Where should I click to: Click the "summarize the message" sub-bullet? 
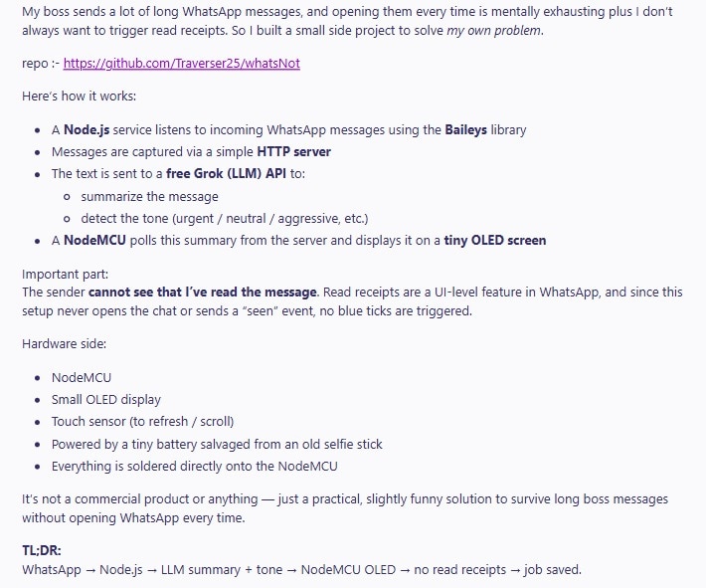click(x=149, y=196)
